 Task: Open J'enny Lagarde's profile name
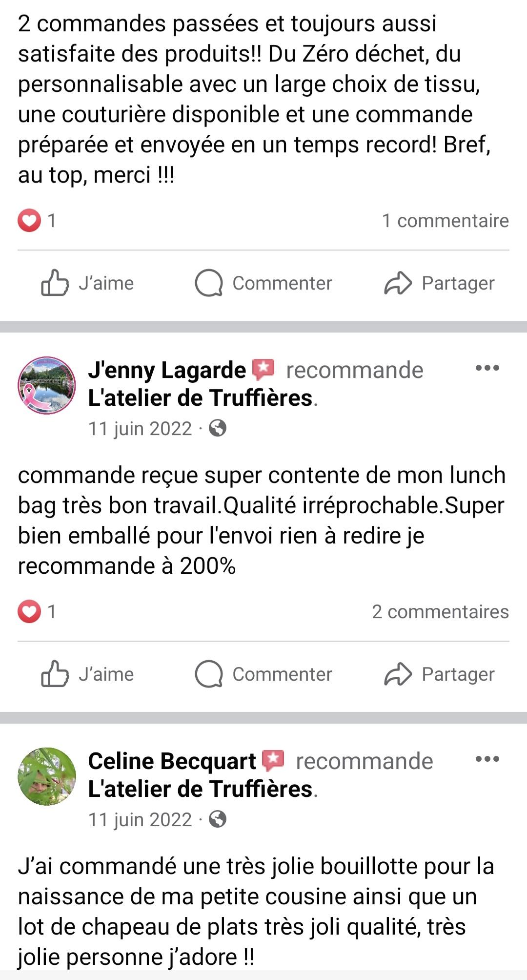[167, 370]
